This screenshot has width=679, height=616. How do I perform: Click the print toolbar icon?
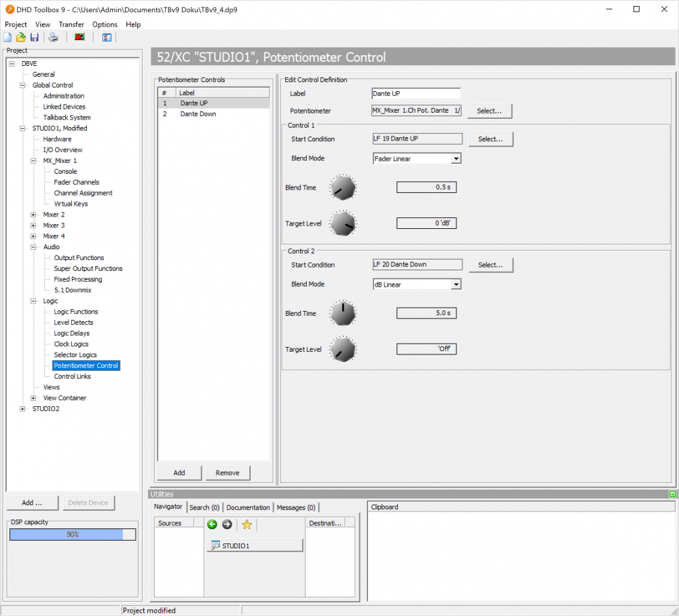(53, 37)
